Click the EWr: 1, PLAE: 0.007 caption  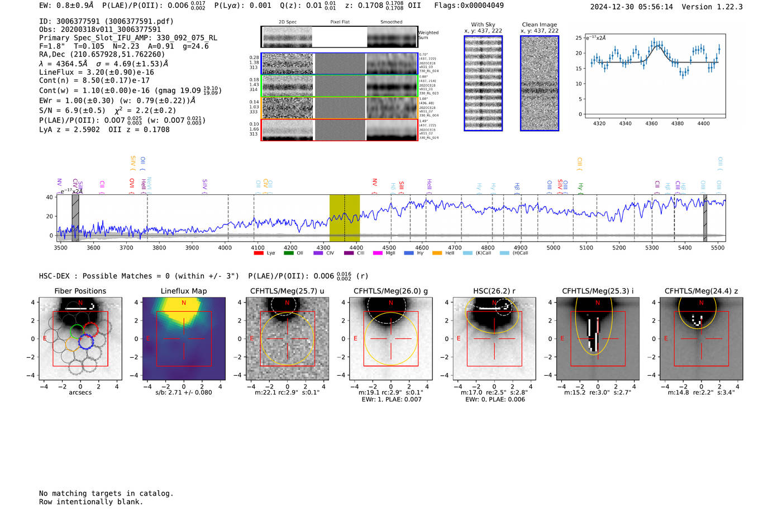tap(391, 400)
